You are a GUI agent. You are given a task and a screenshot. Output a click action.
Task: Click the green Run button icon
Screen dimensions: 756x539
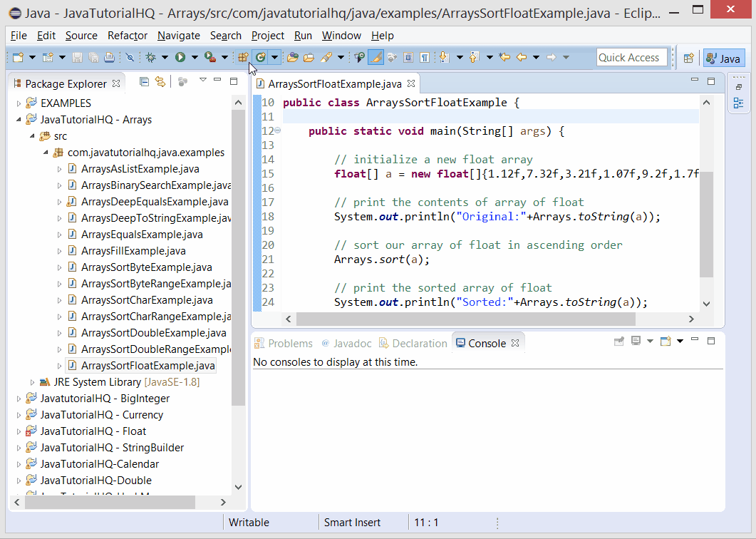click(180, 58)
